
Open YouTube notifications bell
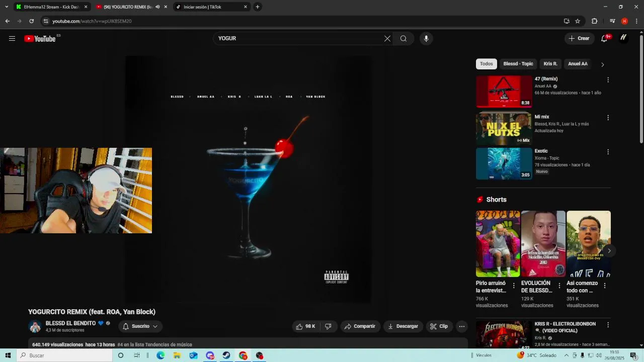(x=605, y=38)
